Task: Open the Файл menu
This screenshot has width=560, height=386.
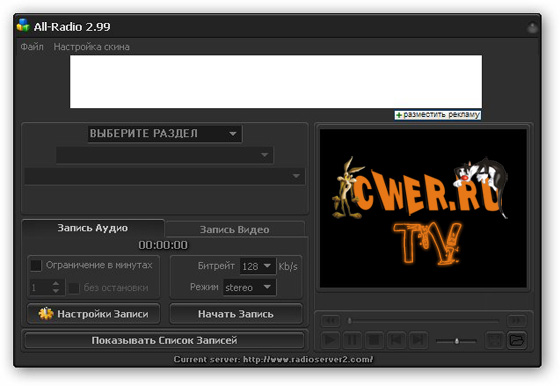Action: [x=32, y=47]
